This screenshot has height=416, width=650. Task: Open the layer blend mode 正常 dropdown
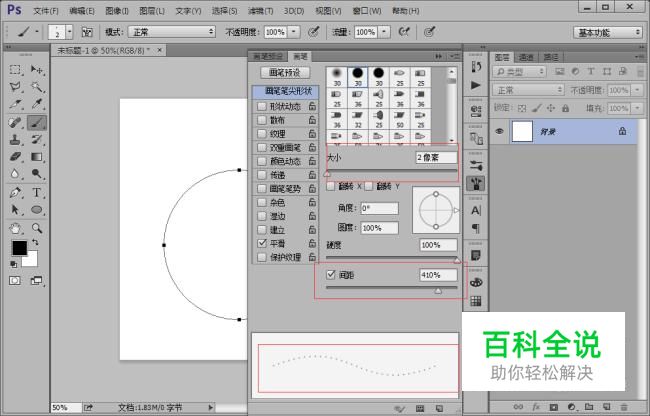(x=528, y=90)
